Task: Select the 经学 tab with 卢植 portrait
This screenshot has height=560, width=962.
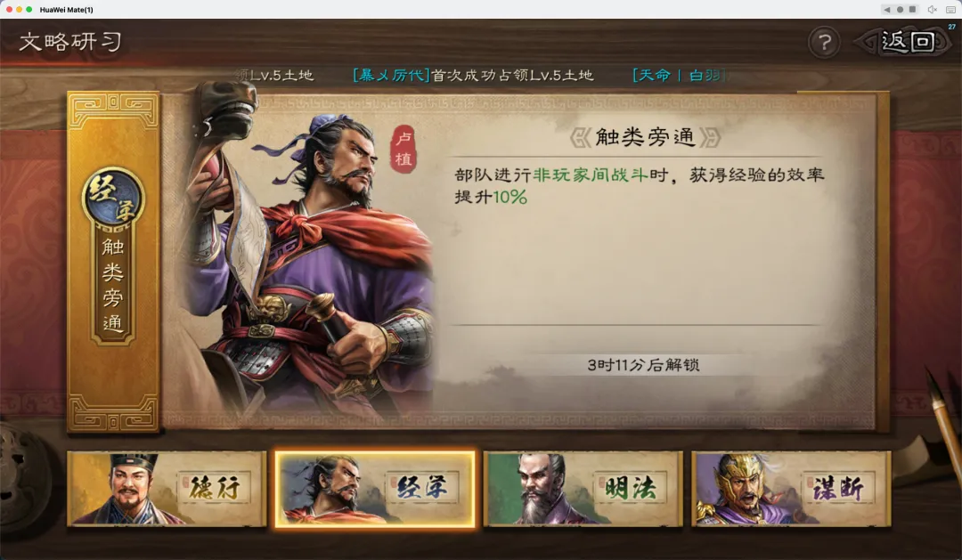Action: 375,489
